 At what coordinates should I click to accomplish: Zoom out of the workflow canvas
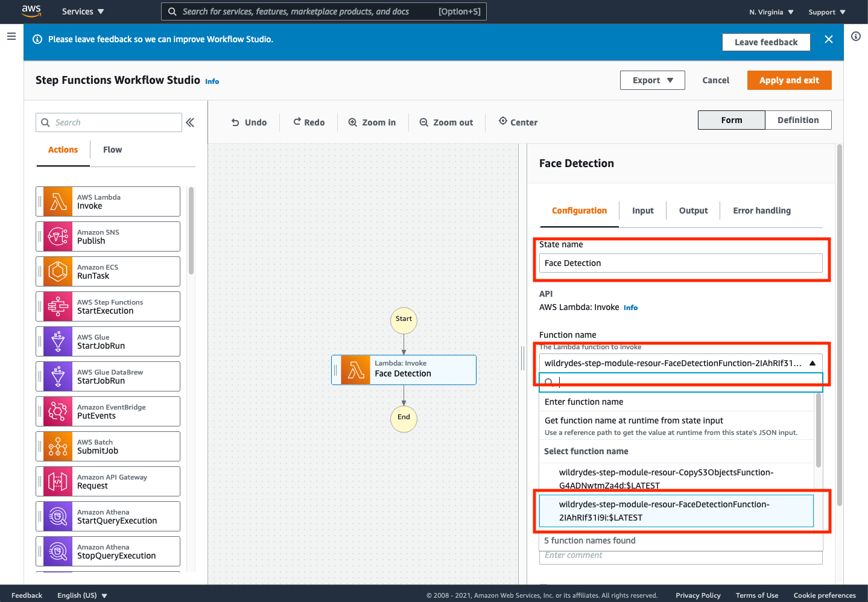pyautogui.click(x=446, y=122)
